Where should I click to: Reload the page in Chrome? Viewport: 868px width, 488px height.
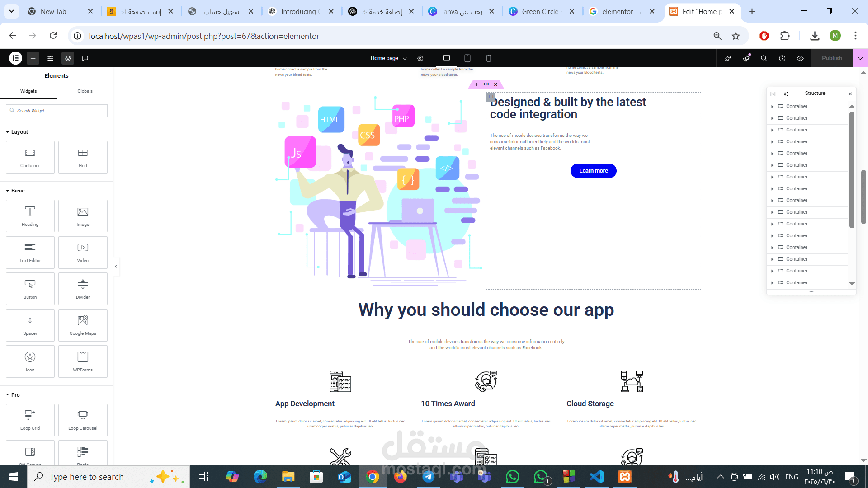click(53, 36)
